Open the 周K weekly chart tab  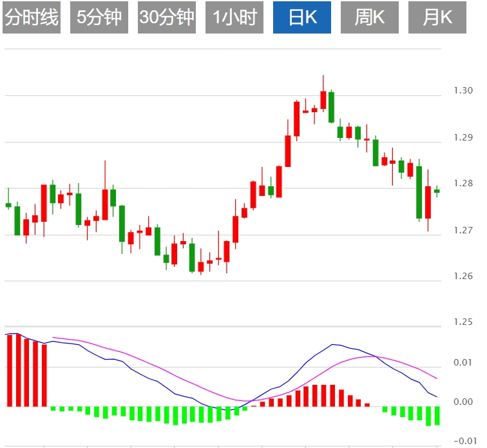click(x=370, y=17)
